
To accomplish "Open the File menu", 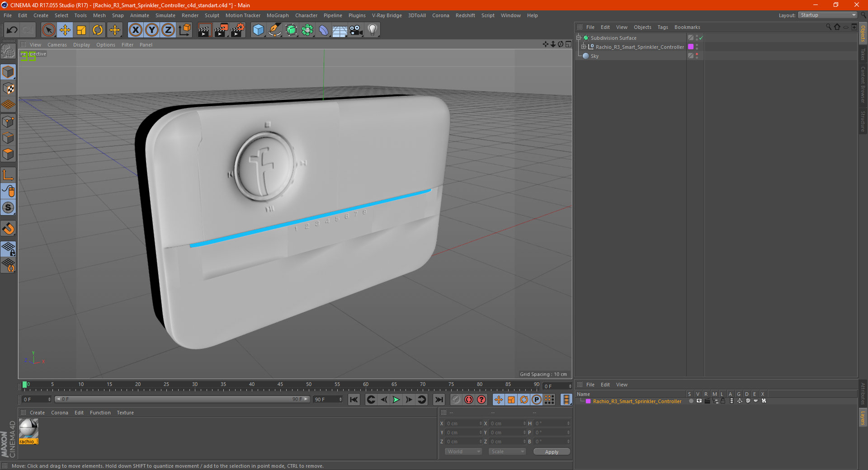I will click(8, 15).
